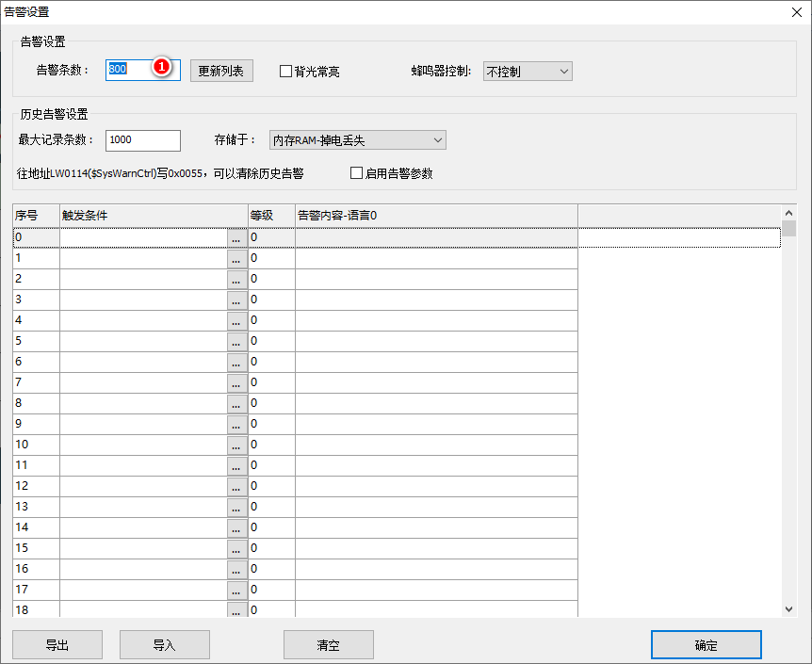Click the browse button in row 0

[236, 238]
